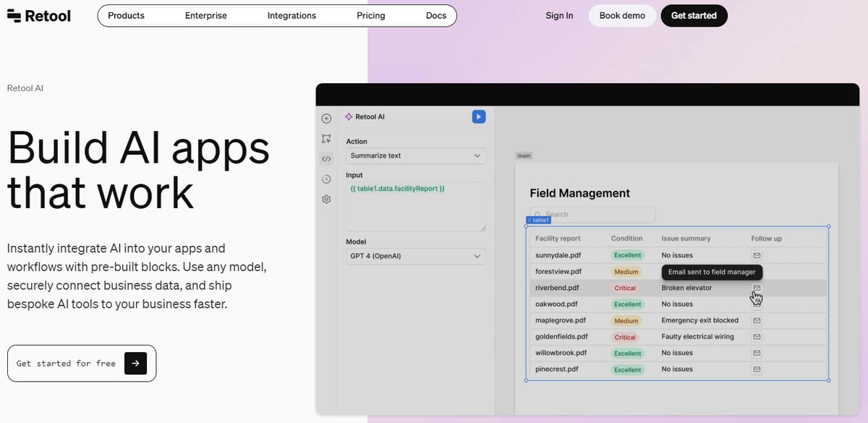Click the main frame label
The height and width of the screenshot is (423, 868).
(x=524, y=155)
